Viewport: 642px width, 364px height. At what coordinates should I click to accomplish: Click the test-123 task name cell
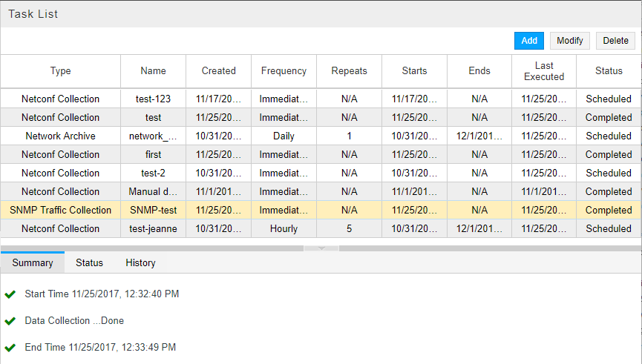coord(153,99)
